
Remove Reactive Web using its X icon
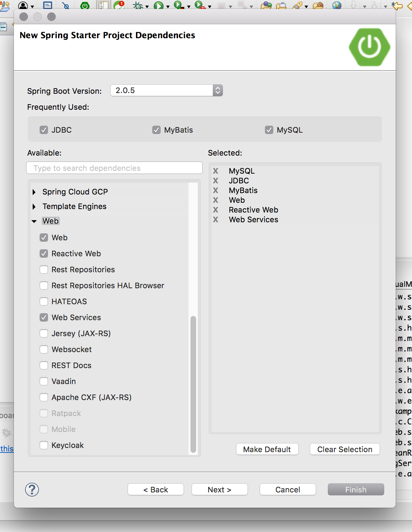[x=216, y=210]
